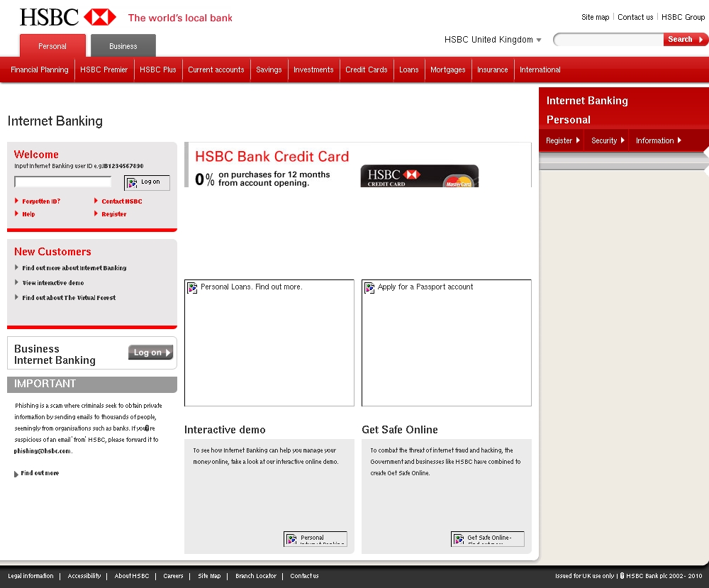
Task: Click the HSBC Bank plc 2002-2010 copyright text
Action: click(x=664, y=576)
